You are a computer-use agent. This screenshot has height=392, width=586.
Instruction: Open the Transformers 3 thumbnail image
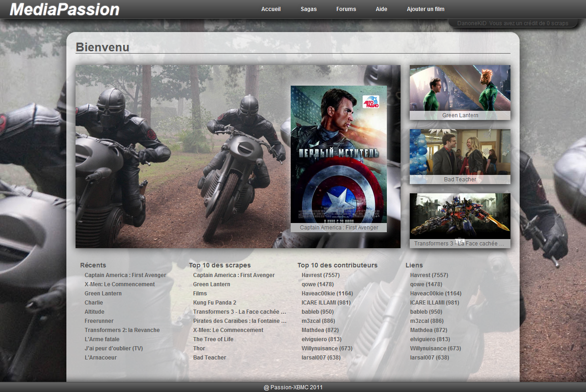pyautogui.click(x=460, y=216)
